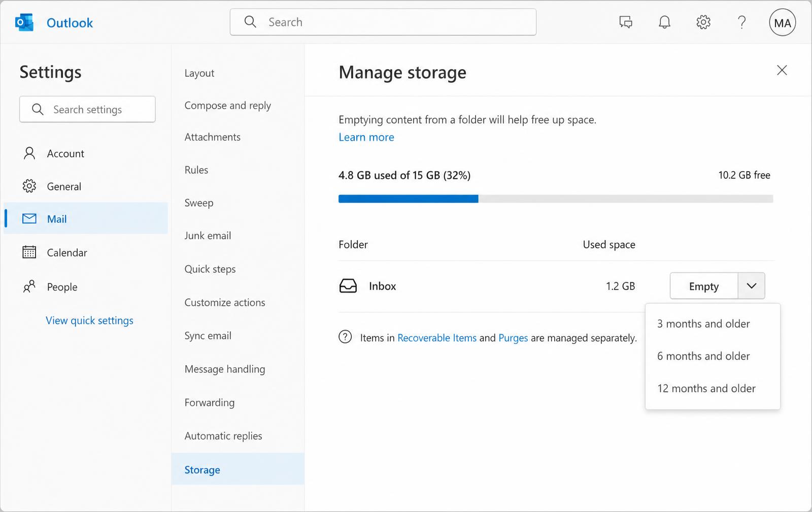Choose 12 months and older

click(x=713, y=389)
